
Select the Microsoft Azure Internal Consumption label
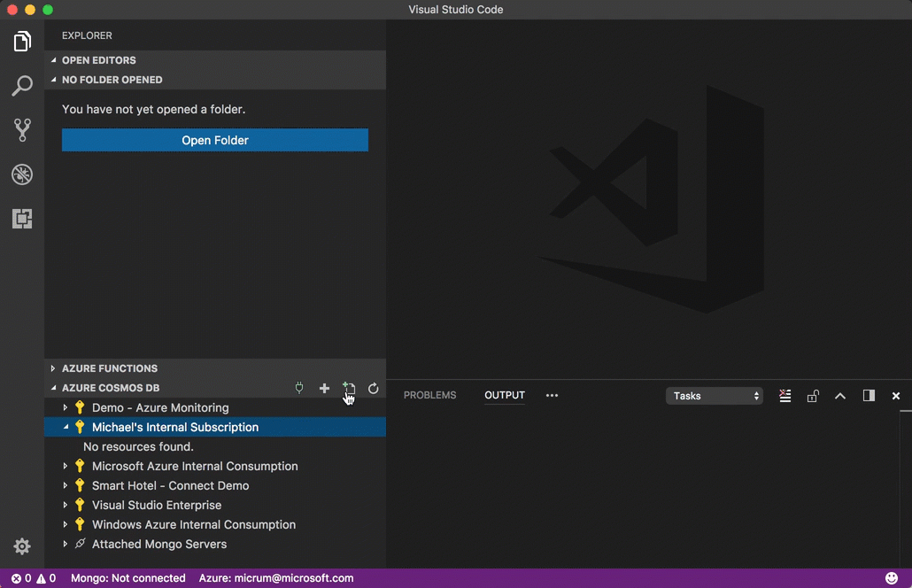click(195, 467)
